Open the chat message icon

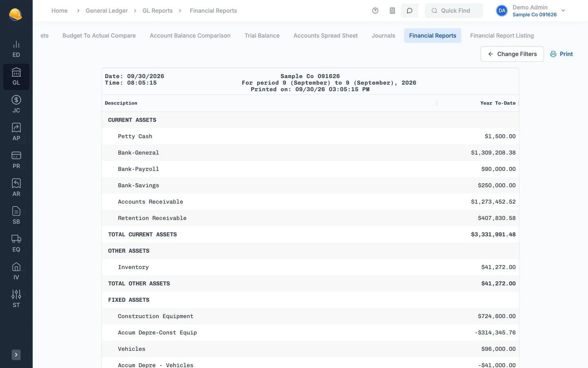[x=410, y=11]
